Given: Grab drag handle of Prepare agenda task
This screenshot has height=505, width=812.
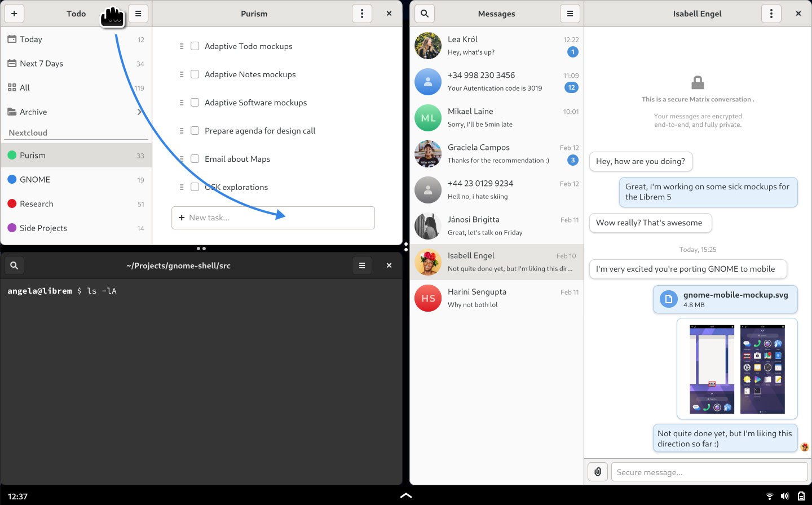Looking at the screenshot, I should [x=182, y=131].
